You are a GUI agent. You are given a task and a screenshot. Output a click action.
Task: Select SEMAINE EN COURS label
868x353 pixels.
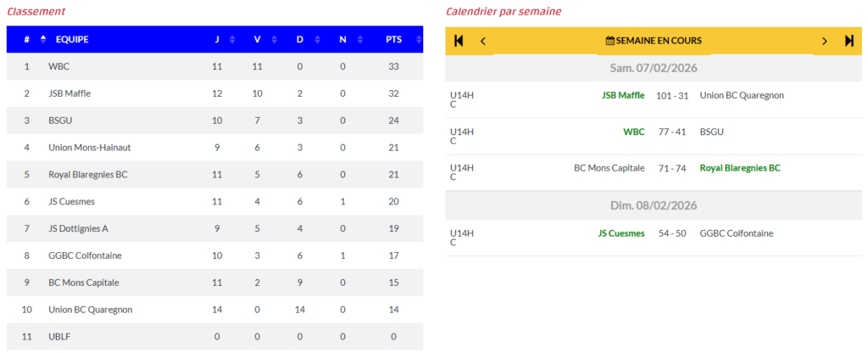pyautogui.click(x=659, y=41)
